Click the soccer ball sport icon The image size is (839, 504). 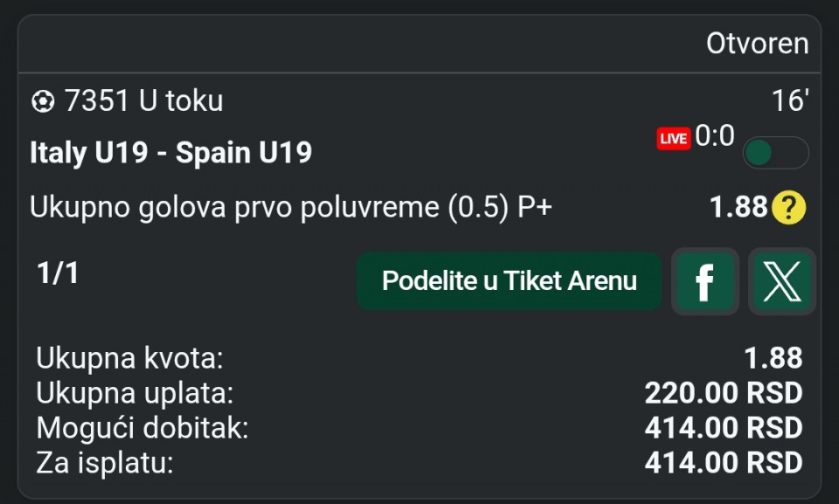[42, 102]
